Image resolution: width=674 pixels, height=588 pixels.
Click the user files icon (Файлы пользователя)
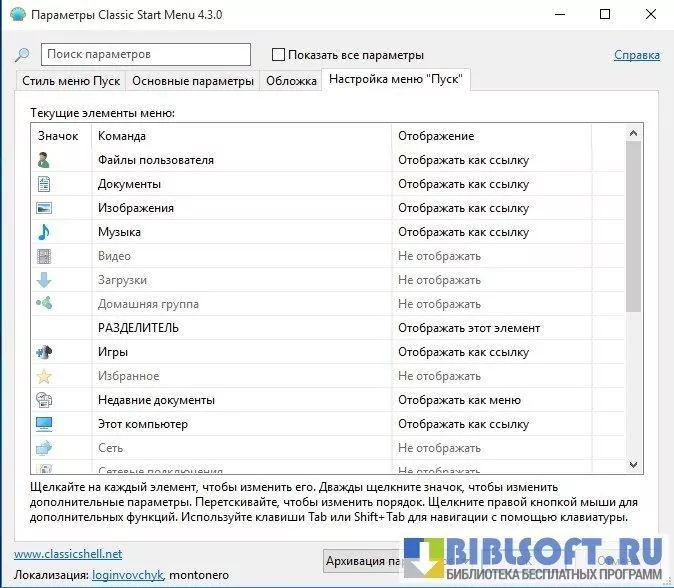(44, 160)
